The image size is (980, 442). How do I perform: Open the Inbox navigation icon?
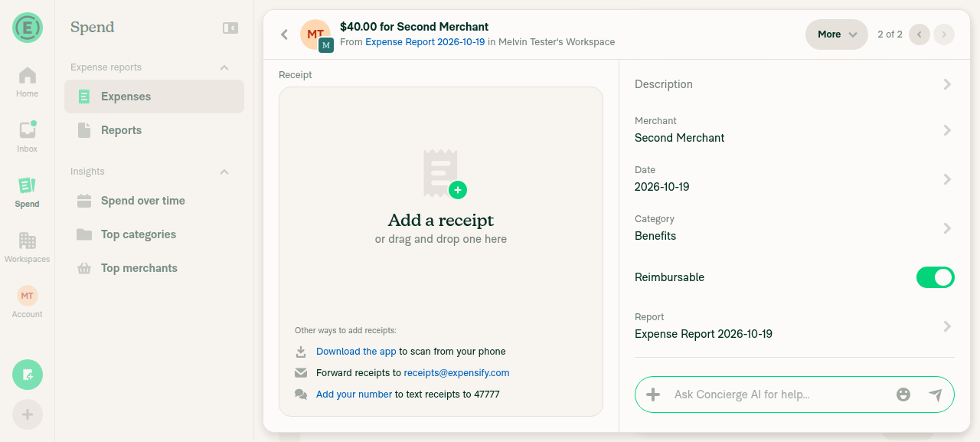point(28,130)
